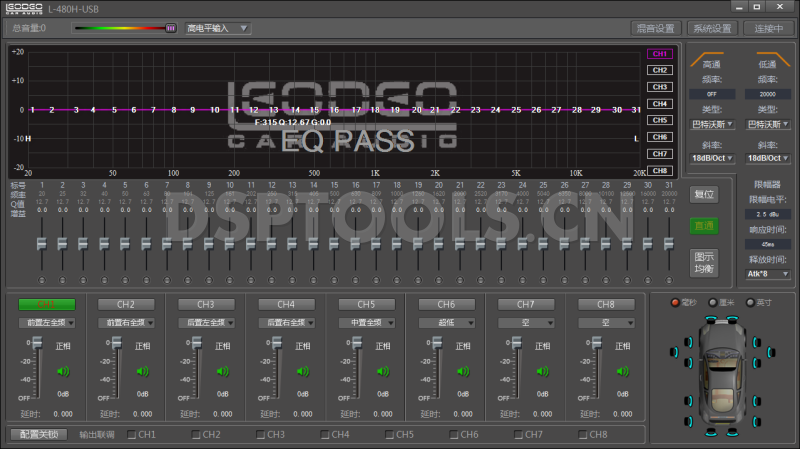This screenshot has width=800, height=449.
Task: Click the master volume slider handle
Action: (x=170, y=28)
